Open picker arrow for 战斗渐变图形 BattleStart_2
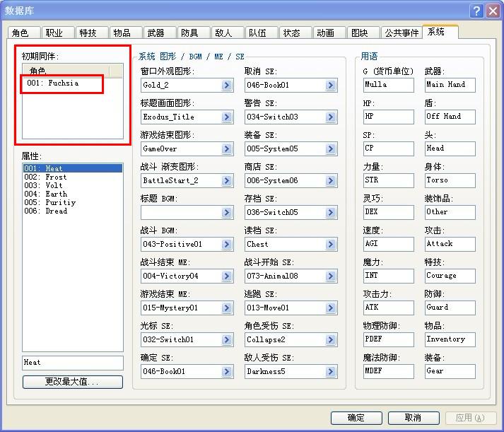Viewport: 504px width, 432px height. [227, 180]
